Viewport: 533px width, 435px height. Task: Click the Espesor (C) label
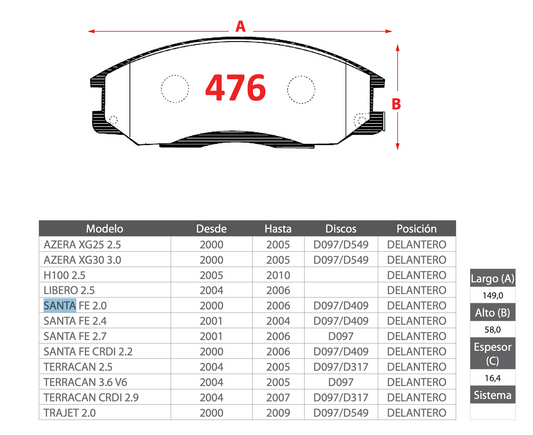(x=493, y=353)
